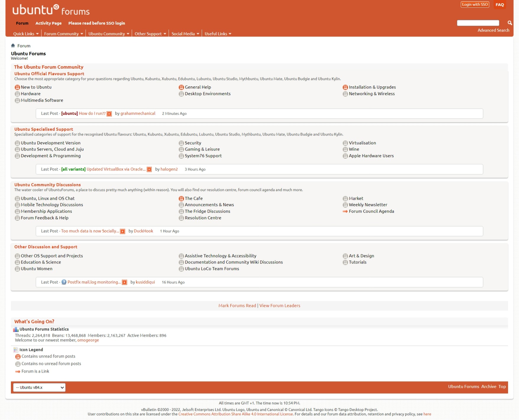Click the unread icon beside New to Ubuntu
This screenshot has width=519, height=420.
tap(17, 87)
